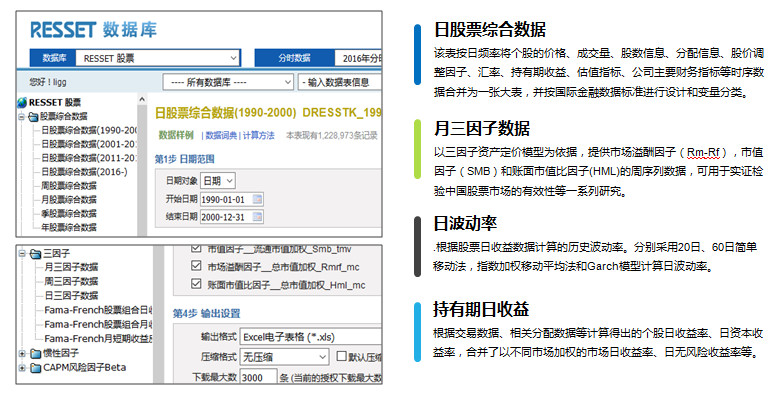The height and width of the screenshot is (398, 777).
Task: Click the 三因子 folder icon
Action: (x=35, y=254)
